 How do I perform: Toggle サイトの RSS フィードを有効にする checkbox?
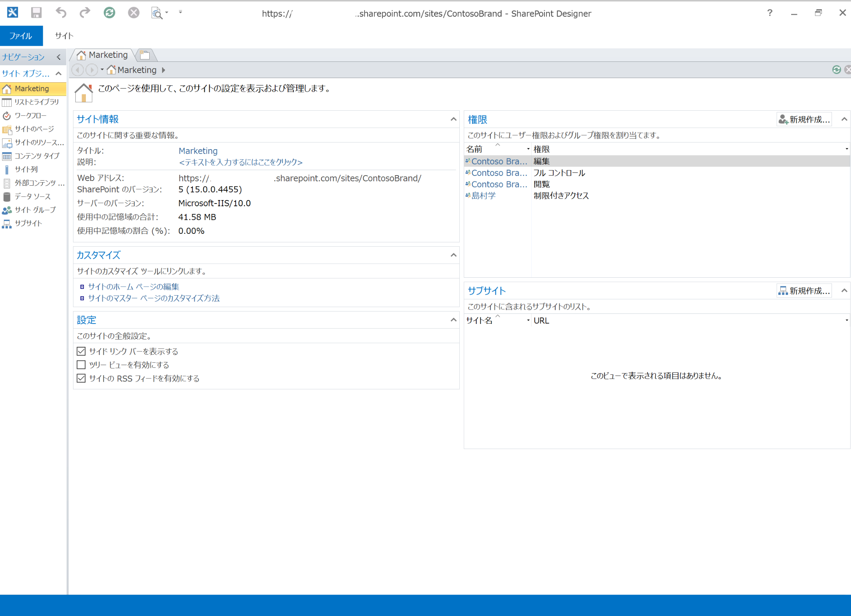pos(81,378)
